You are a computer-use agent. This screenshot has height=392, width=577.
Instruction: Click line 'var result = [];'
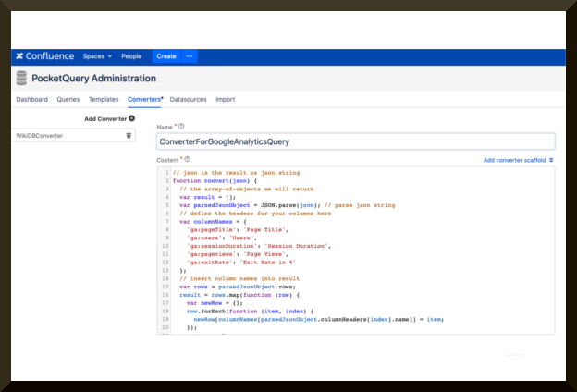point(207,197)
